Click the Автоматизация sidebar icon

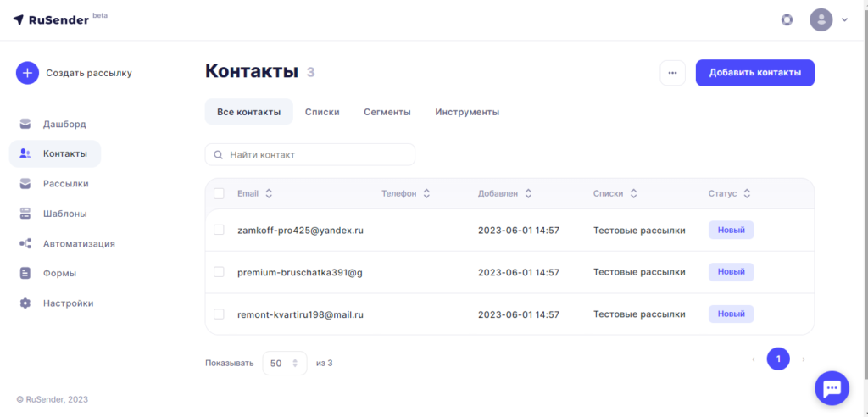pyautogui.click(x=25, y=243)
